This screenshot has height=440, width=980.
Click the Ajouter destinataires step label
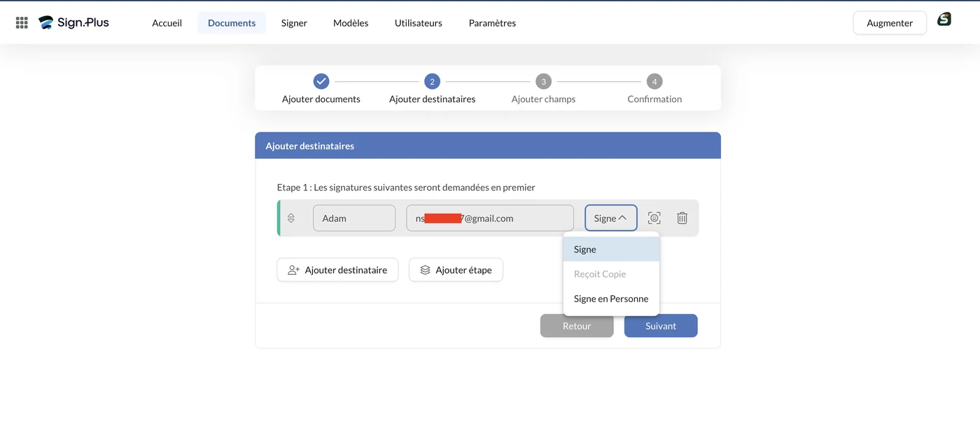432,99
